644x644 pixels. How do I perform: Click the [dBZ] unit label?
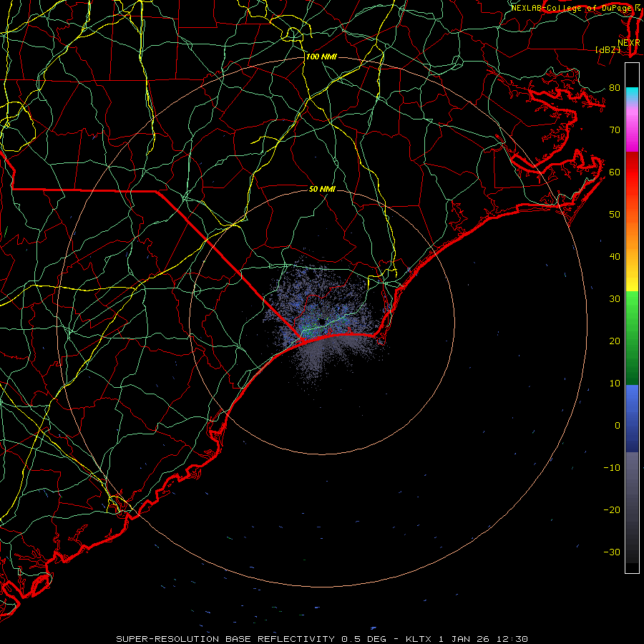(608, 49)
